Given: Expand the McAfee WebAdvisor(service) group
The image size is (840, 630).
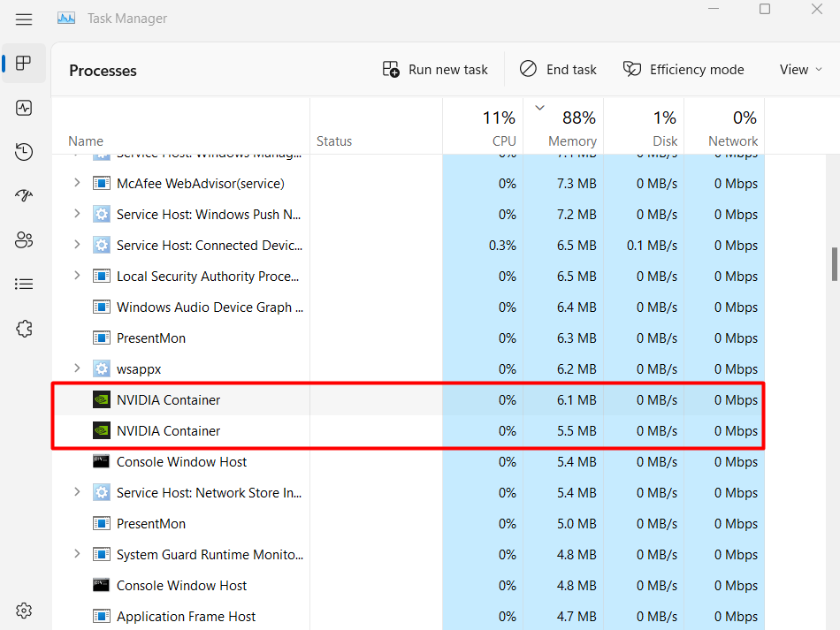Looking at the screenshot, I should pyautogui.click(x=77, y=183).
